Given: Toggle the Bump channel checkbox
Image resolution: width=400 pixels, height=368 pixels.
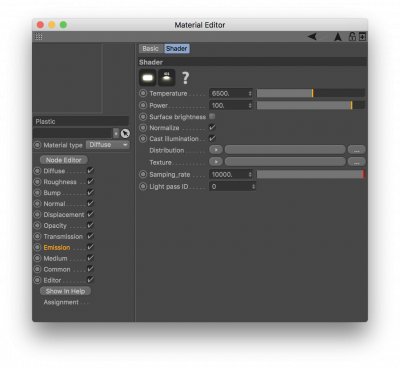Looking at the screenshot, I should point(90,192).
